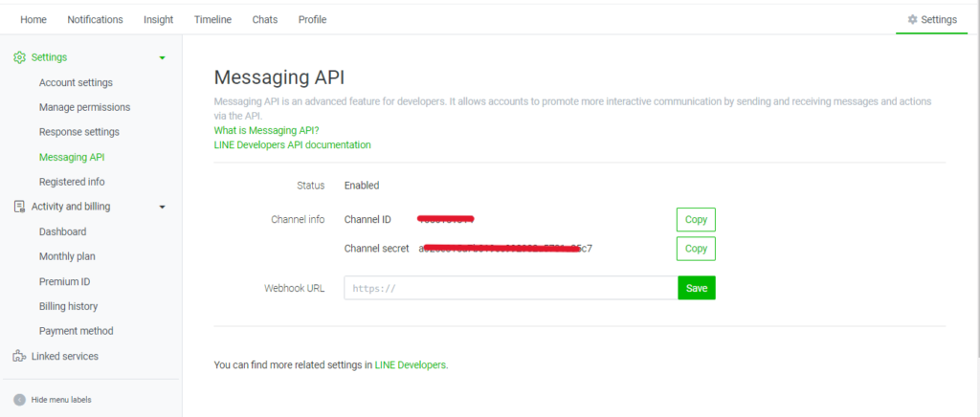Copy the Channel secret
The width and height of the screenshot is (980, 417).
click(696, 249)
